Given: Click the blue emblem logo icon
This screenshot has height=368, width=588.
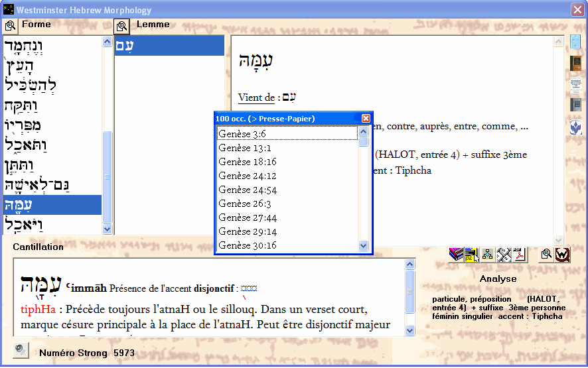Looking at the screenshot, I should [x=575, y=127].
